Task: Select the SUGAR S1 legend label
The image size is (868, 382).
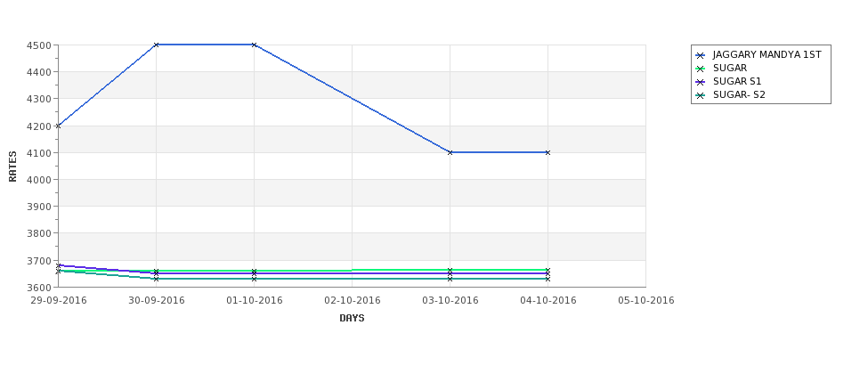Action: click(x=737, y=81)
